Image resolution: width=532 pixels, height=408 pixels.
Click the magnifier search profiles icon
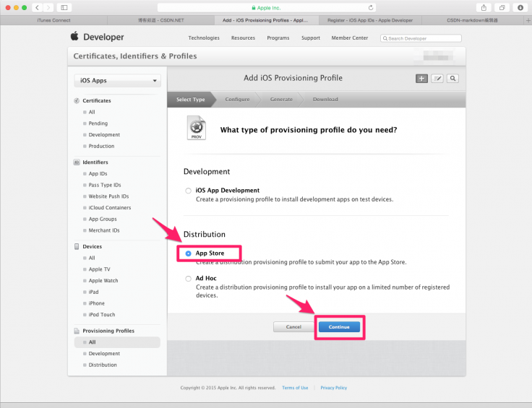pos(452,78)
